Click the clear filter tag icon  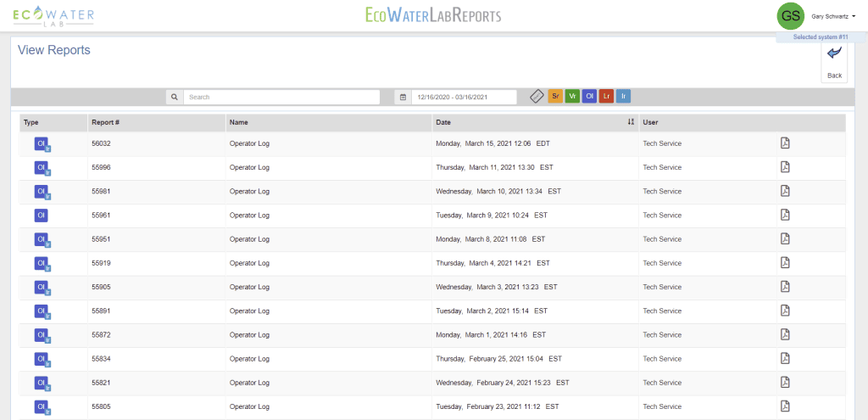[x=537, y=97]
